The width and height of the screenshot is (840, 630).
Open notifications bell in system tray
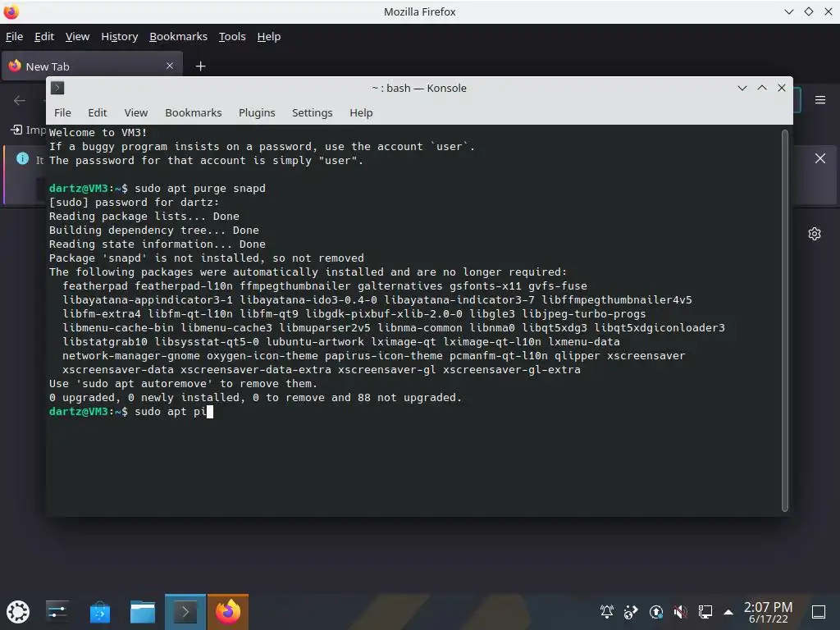(x=607, y=612)
